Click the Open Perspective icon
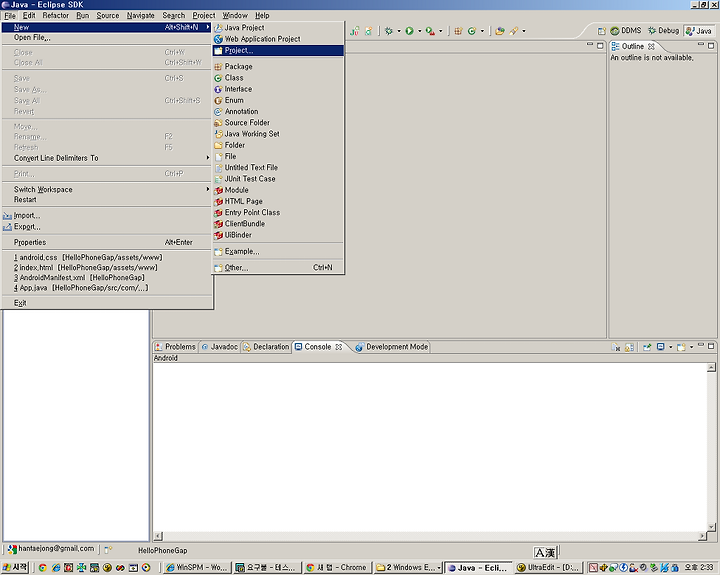This screenshot has height=575, width=720. click(x=601, y=31)
